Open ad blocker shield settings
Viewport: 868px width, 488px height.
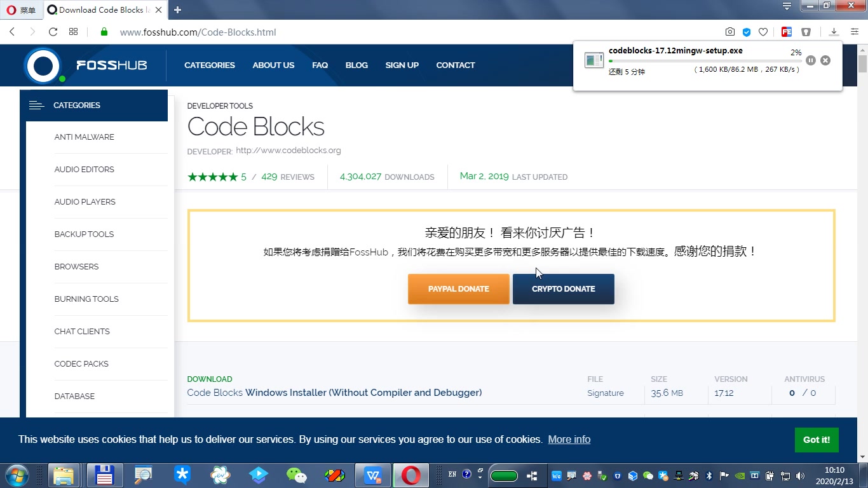click(x=747, y=32)
